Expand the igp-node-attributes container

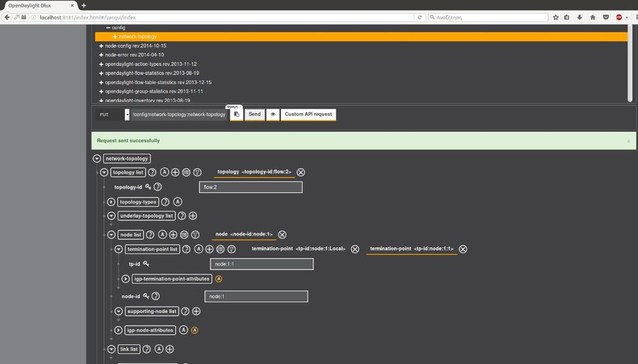(118, 330)
